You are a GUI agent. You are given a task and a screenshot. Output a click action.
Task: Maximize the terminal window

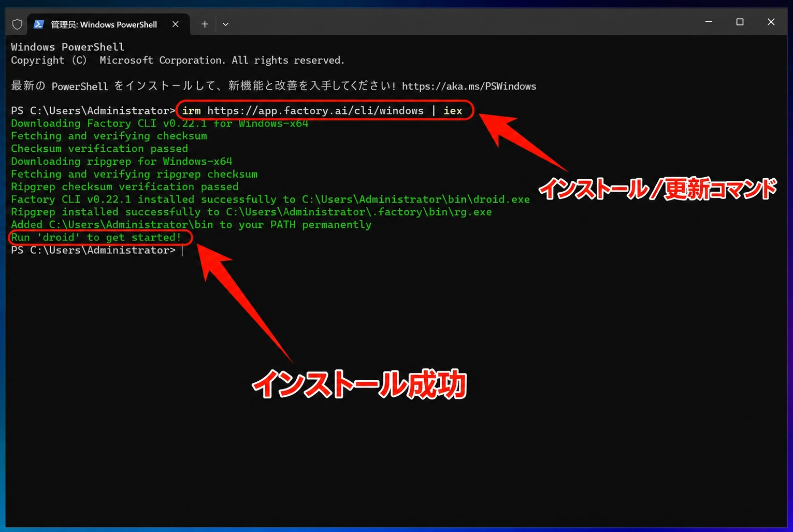point(740,22)
